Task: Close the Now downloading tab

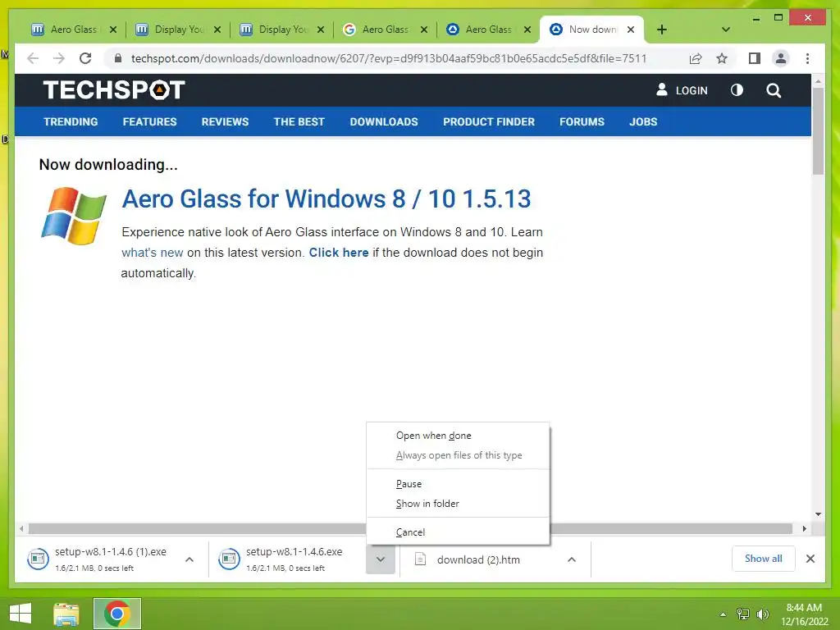Action: click(x=631, y=30)
